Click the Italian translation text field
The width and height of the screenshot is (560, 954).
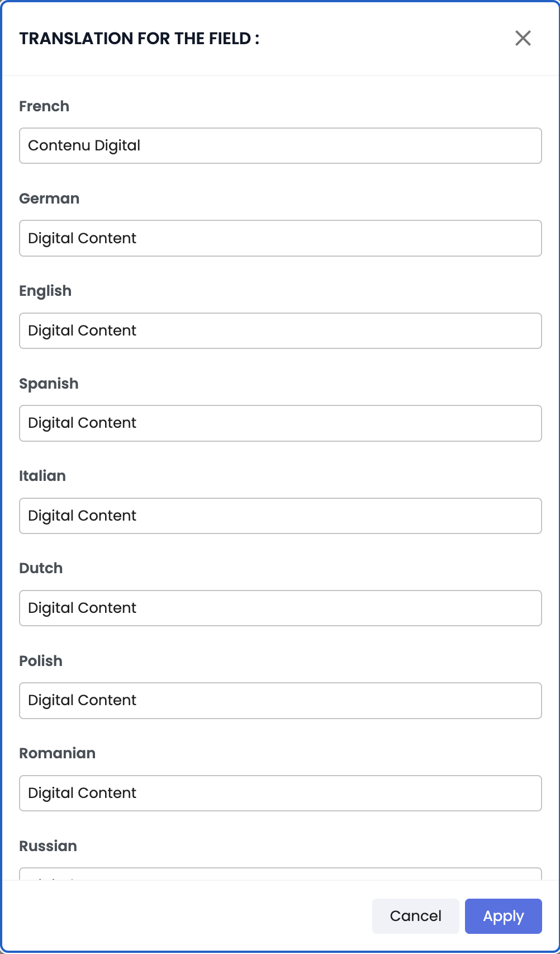point(280,516)
